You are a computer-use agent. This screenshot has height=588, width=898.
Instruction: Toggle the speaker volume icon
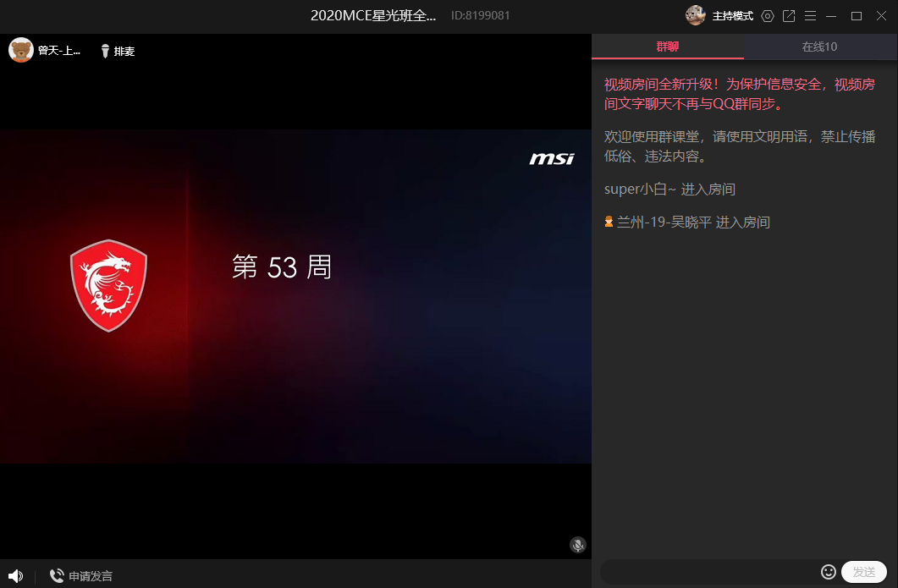point(15,575)
